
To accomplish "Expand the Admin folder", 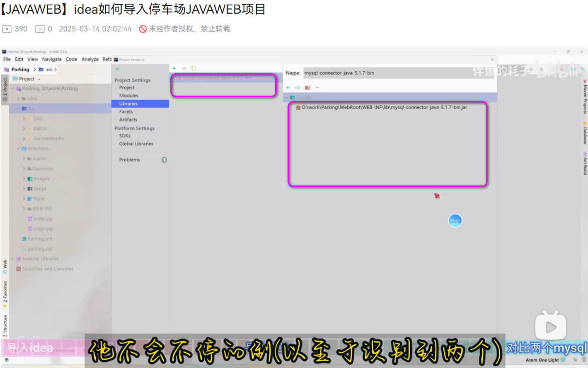I will pyautogui.click(x=24, y=159).
